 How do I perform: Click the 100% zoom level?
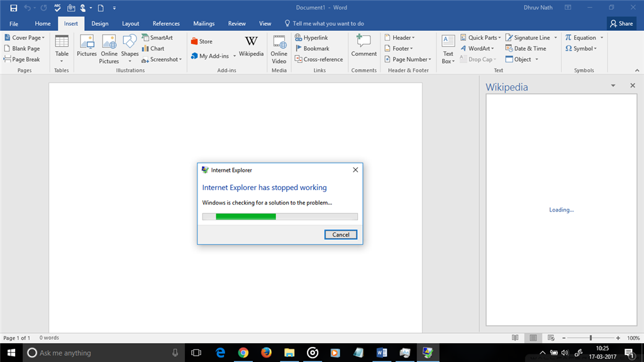click(x=633, y=337)
